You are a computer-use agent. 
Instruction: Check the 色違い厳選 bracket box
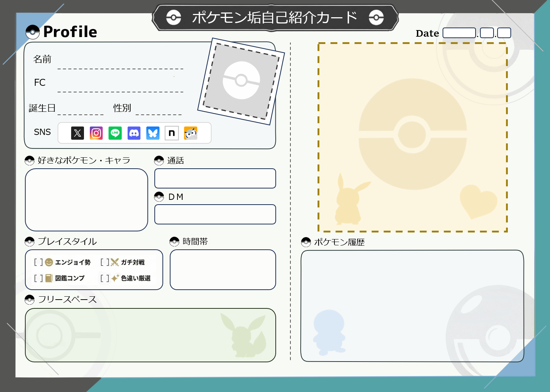coord(105,278)
